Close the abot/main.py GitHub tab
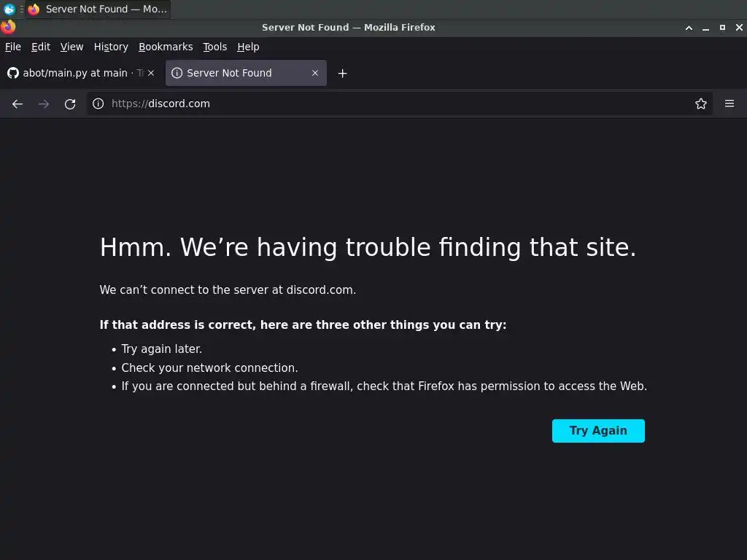Image resolution: width=747 pixels, height=560 pixels. point(151,73)
